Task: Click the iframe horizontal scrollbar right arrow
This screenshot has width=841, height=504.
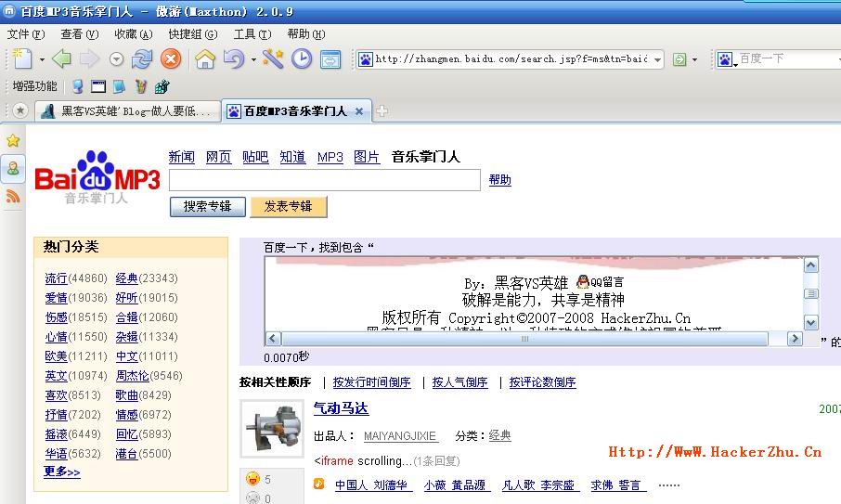Action: coord(795,339)
